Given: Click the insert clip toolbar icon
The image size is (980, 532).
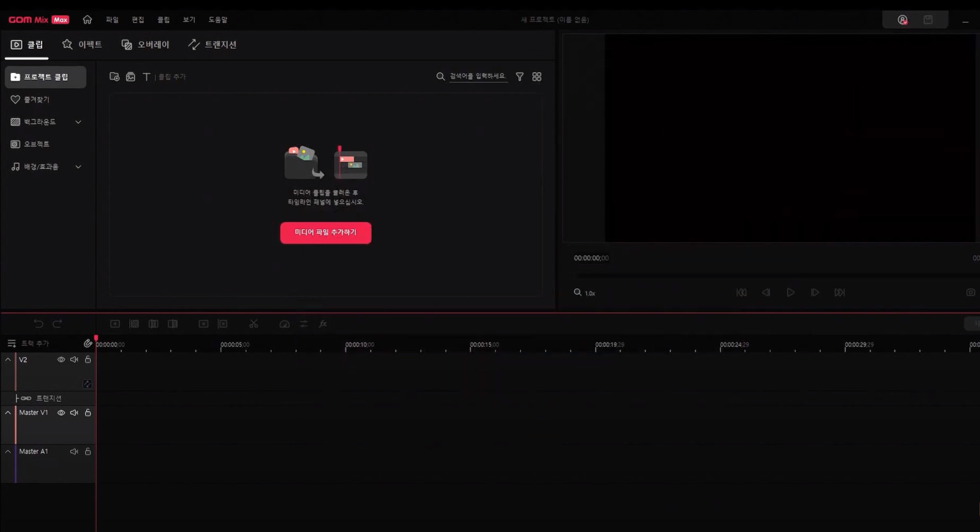Looking at the screenshot, I should point(115,324).
